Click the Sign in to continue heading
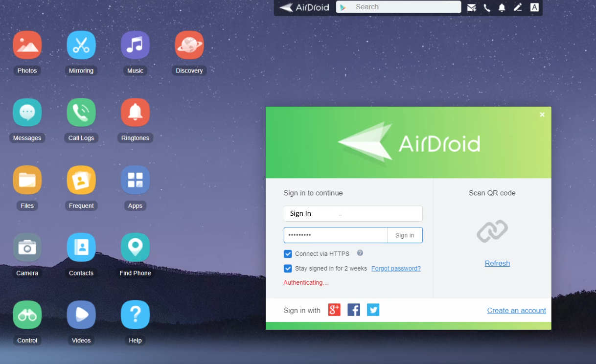Screen dimensions: 596x364 click(313, 193)
